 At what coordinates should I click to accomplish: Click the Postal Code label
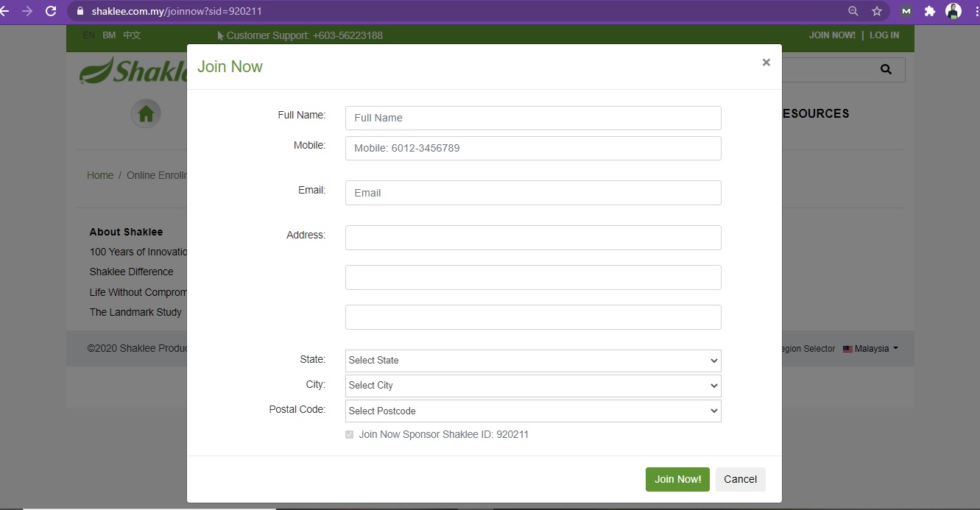[x=297, y=409]
